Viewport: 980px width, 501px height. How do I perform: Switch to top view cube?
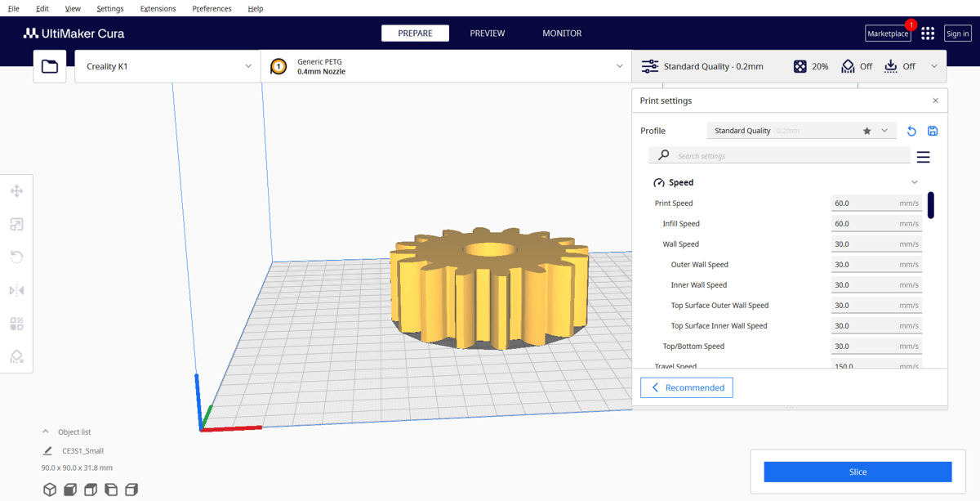coord(91,490)
